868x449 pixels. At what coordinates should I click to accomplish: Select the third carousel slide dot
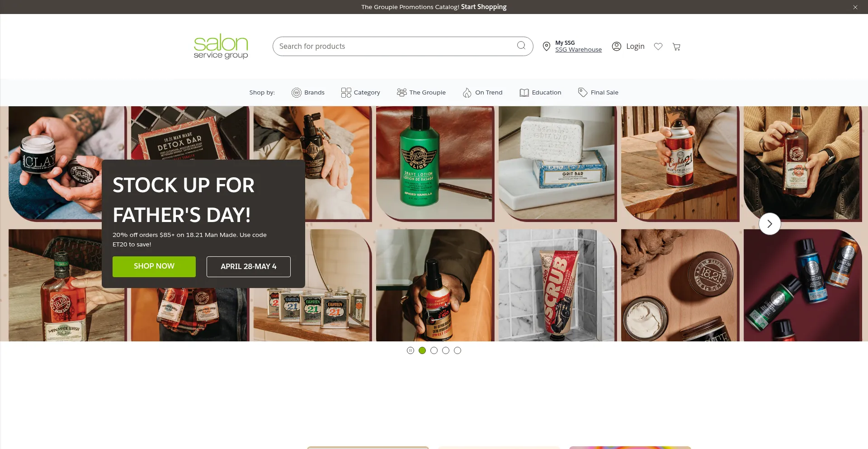446,350
